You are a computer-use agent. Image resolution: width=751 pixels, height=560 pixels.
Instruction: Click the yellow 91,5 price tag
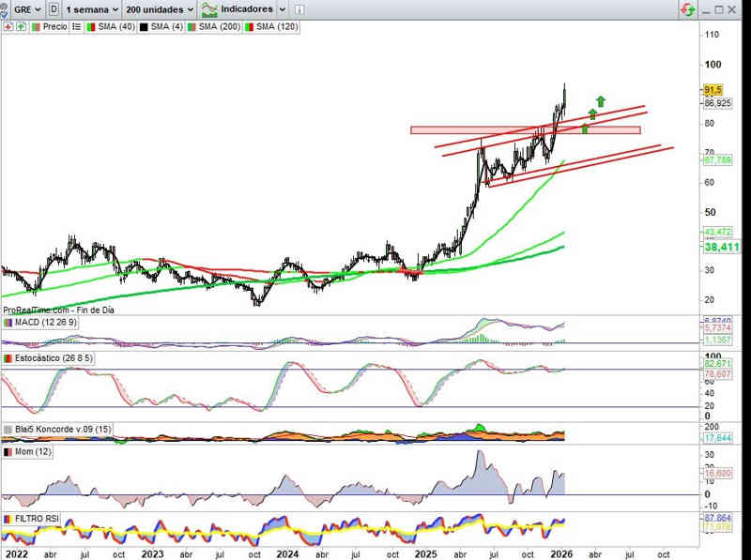pos(712,90)
